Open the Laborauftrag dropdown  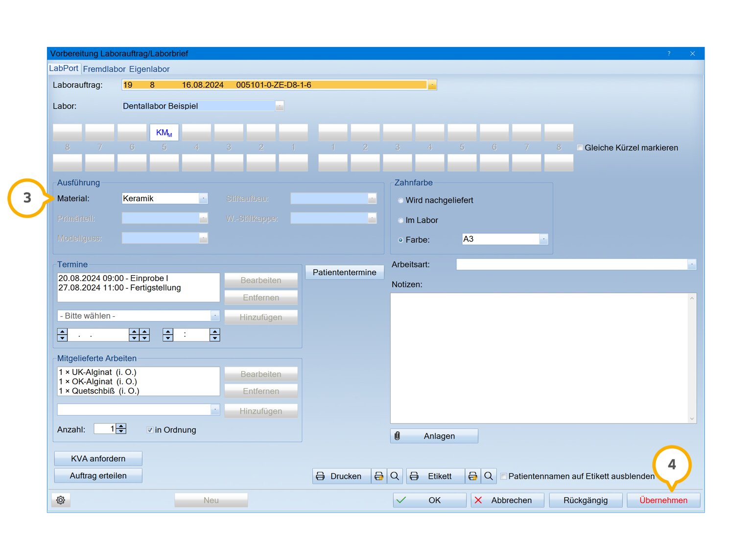point(432,85)
